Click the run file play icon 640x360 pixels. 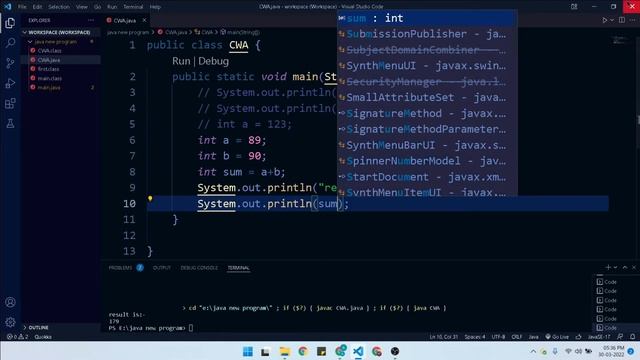(x=604, y=20)
